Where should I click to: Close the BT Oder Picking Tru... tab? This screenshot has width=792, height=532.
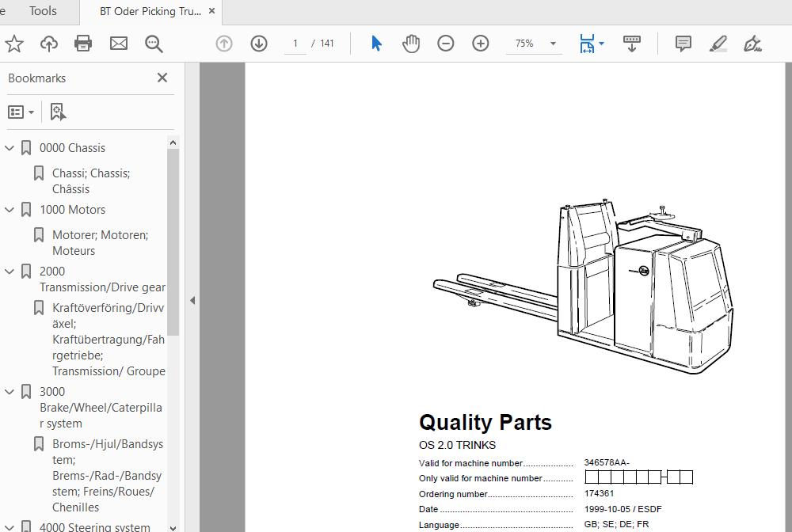click(x=212, y=11)
